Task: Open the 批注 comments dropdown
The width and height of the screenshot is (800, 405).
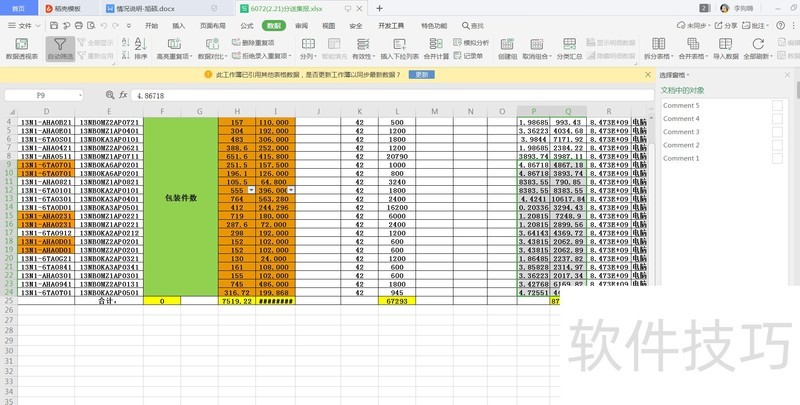Action: 756,25
